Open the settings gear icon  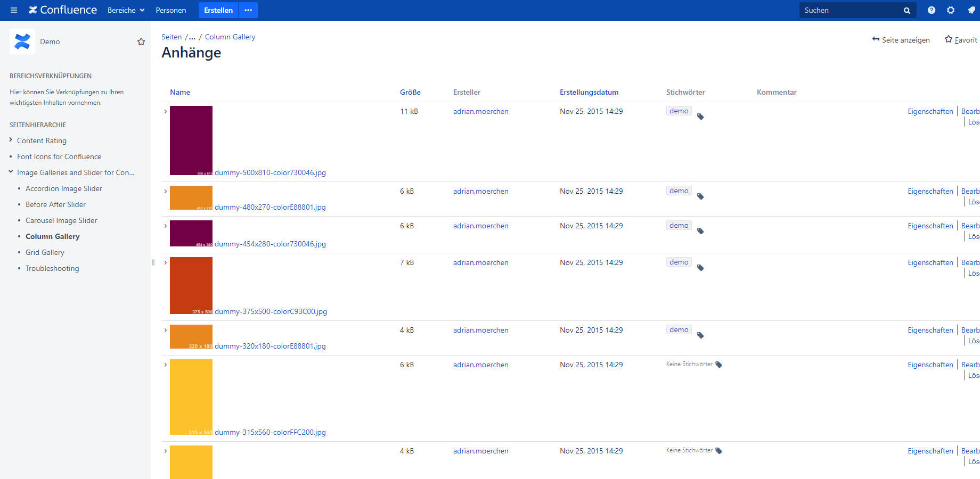click(x=951, y=10)
